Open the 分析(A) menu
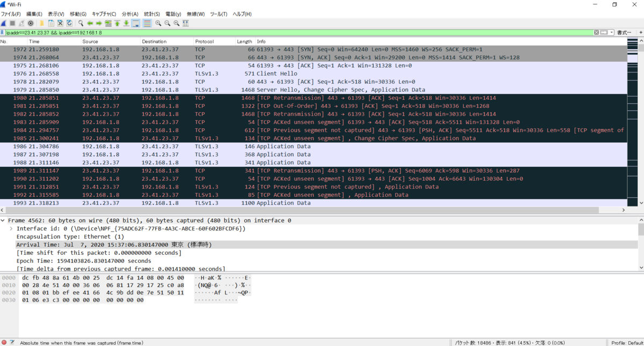The image size is (644, 346). coord(130,14)
